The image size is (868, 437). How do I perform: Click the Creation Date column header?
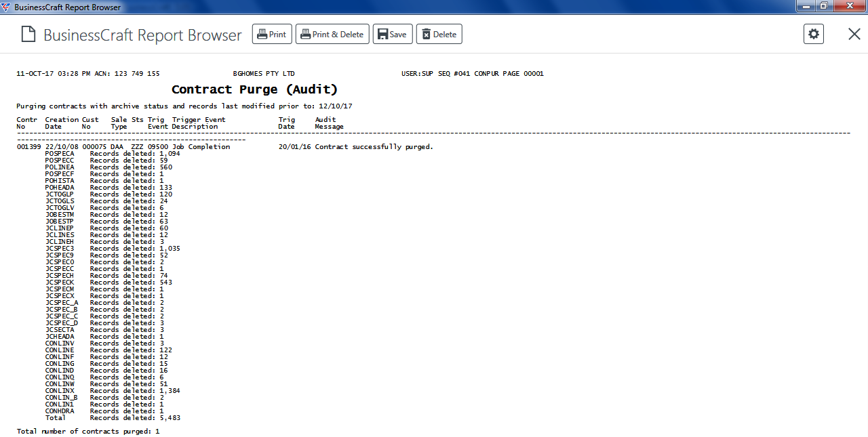pyautogui.click(x=62, y=123)
